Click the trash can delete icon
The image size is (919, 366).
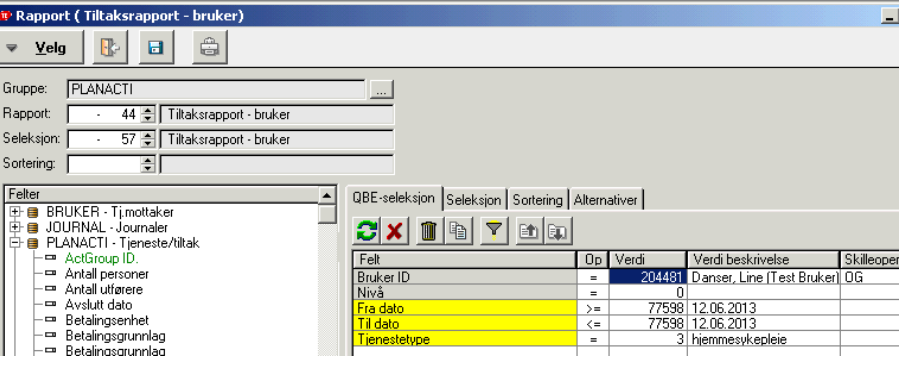tap(430, 231)
